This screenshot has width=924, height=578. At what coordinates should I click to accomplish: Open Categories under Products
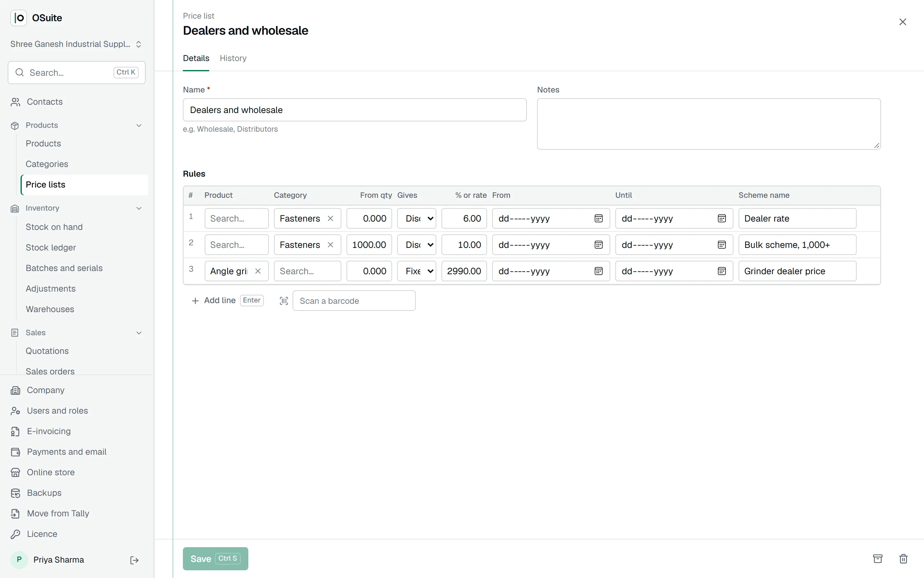(84, 164)
